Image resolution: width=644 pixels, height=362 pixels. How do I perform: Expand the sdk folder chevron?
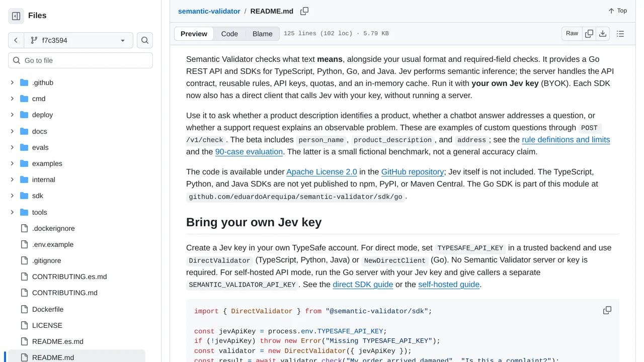coord(12,196)
